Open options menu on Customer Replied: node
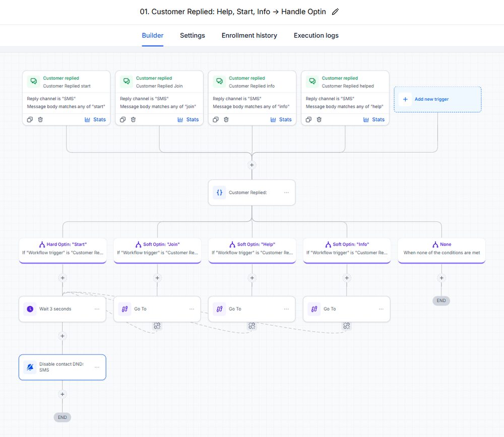504x437 pixels. 286,193
